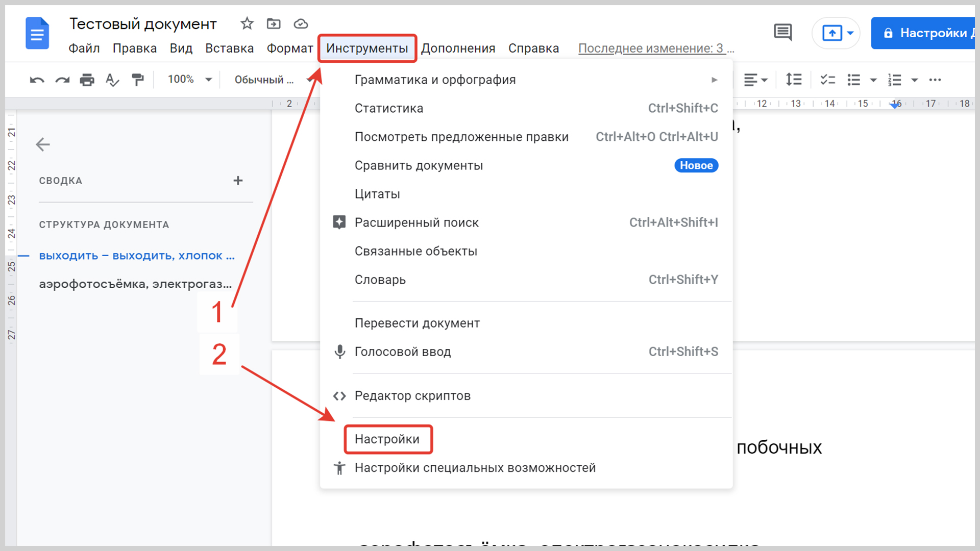Click the СВОДКА section label
Viewport: 980px width, 551px height.
click(61, 181)
